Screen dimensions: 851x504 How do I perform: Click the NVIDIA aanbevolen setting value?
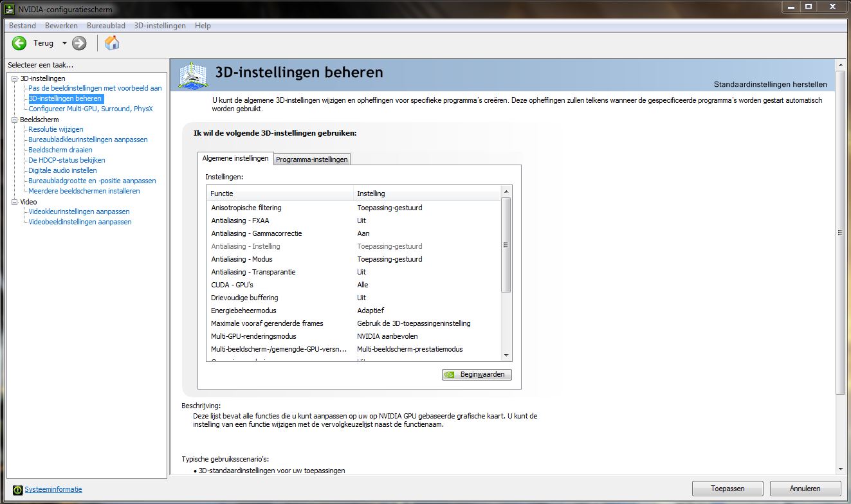[387, 336]
